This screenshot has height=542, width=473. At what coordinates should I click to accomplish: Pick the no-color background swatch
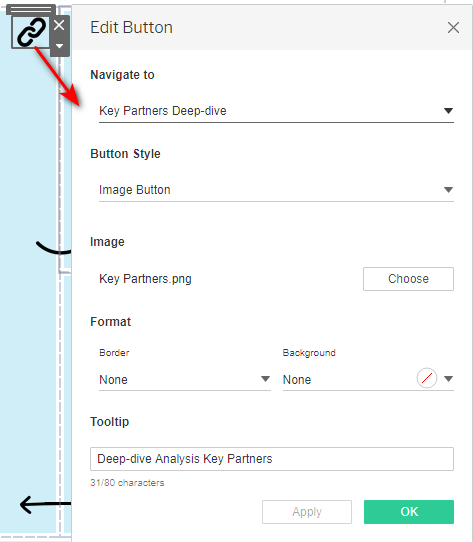pos(427,378)
